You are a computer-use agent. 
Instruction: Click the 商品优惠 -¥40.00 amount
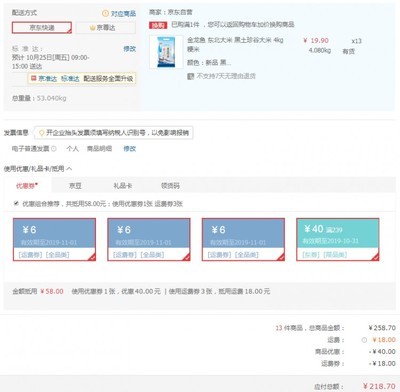(x=382, y=352)
